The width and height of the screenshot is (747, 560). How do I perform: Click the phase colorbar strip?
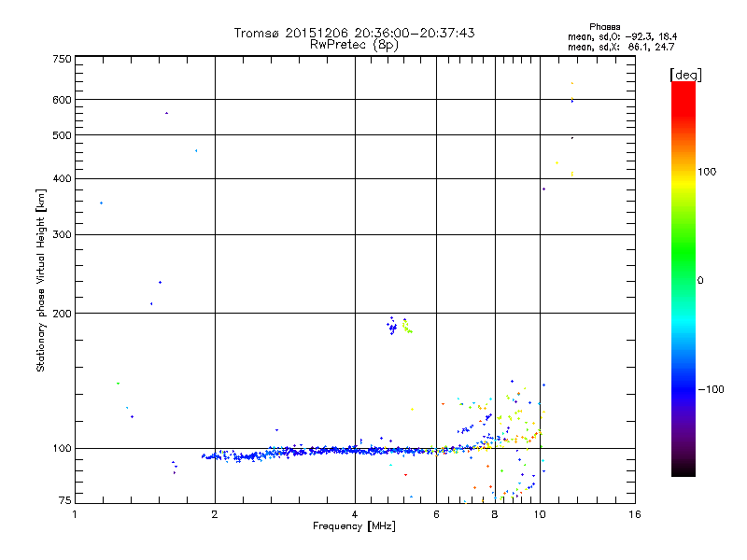[x=684, y=278]
